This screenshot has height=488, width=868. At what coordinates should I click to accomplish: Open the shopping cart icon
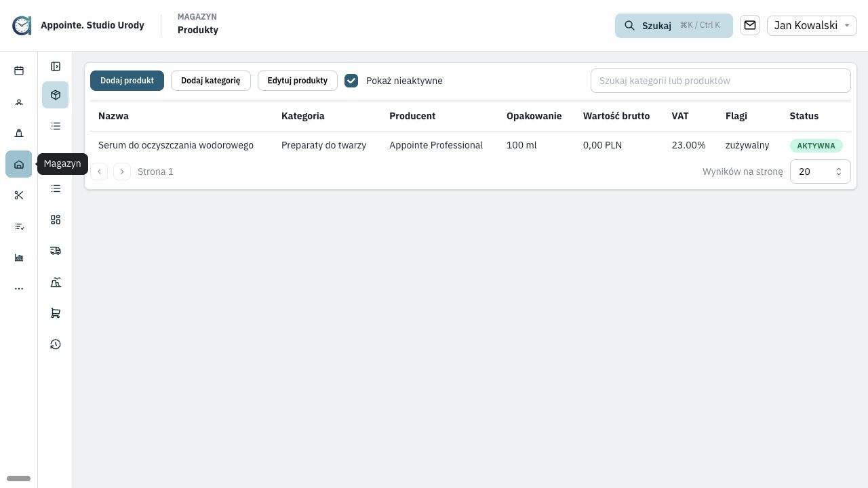tap(56, 313)
